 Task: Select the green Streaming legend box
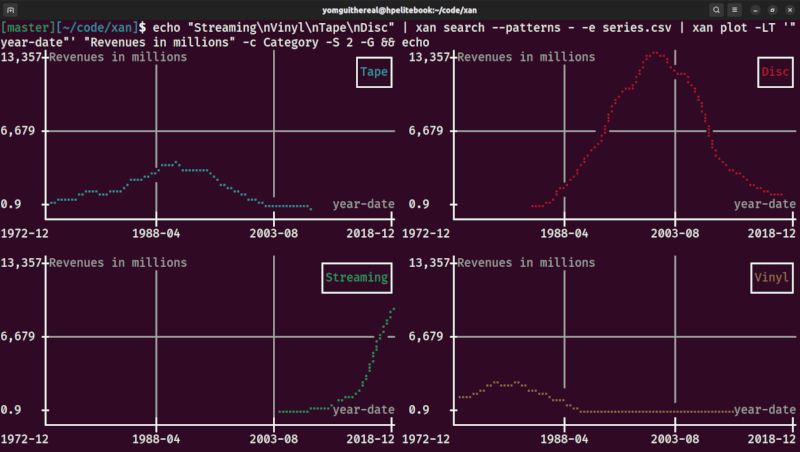(357, 278)
